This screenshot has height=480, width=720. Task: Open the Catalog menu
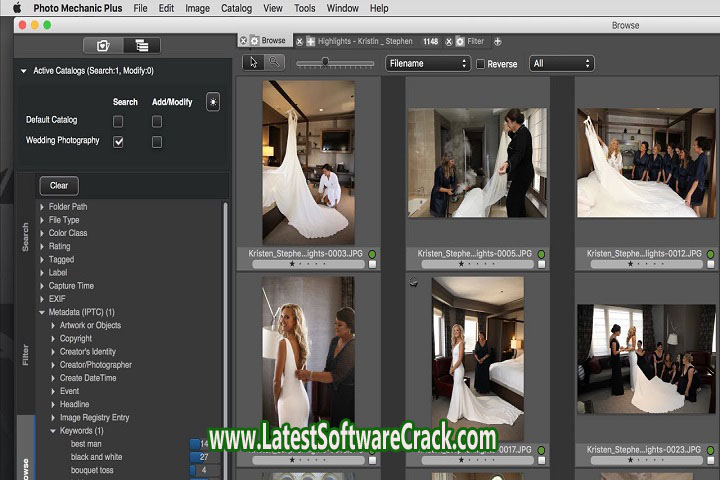[236, 8]
